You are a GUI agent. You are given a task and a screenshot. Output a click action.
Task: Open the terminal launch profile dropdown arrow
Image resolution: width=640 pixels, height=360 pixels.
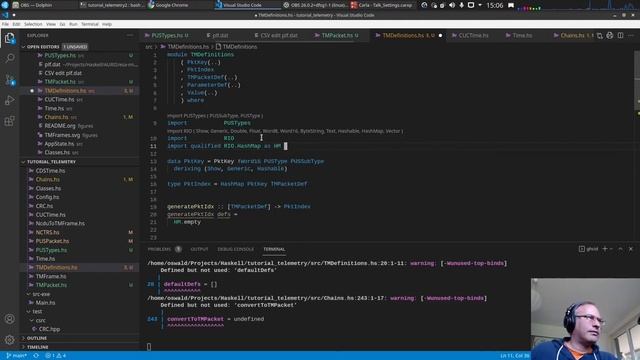pos(611,249)
